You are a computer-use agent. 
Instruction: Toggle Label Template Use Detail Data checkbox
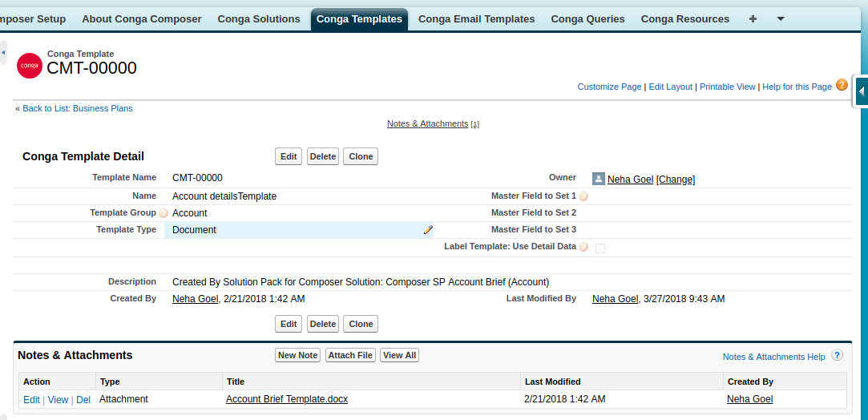point(600,248)
